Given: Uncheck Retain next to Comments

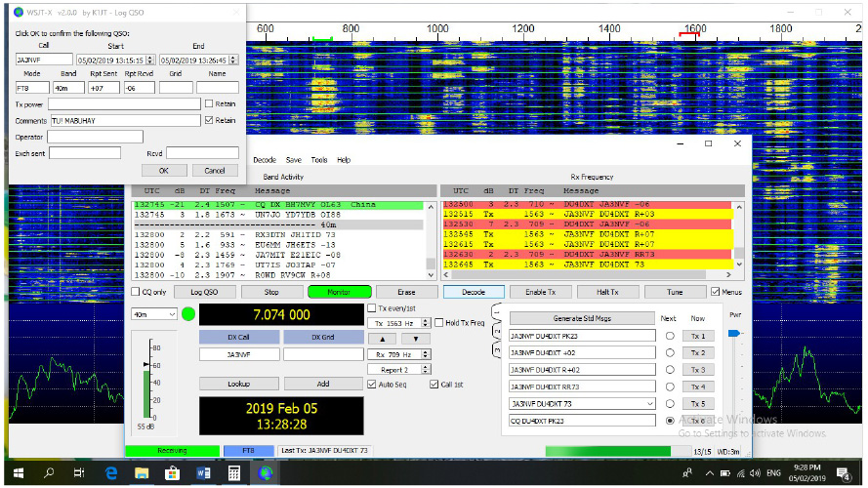Looking at the screenshot, I should [x=209, y=120].
